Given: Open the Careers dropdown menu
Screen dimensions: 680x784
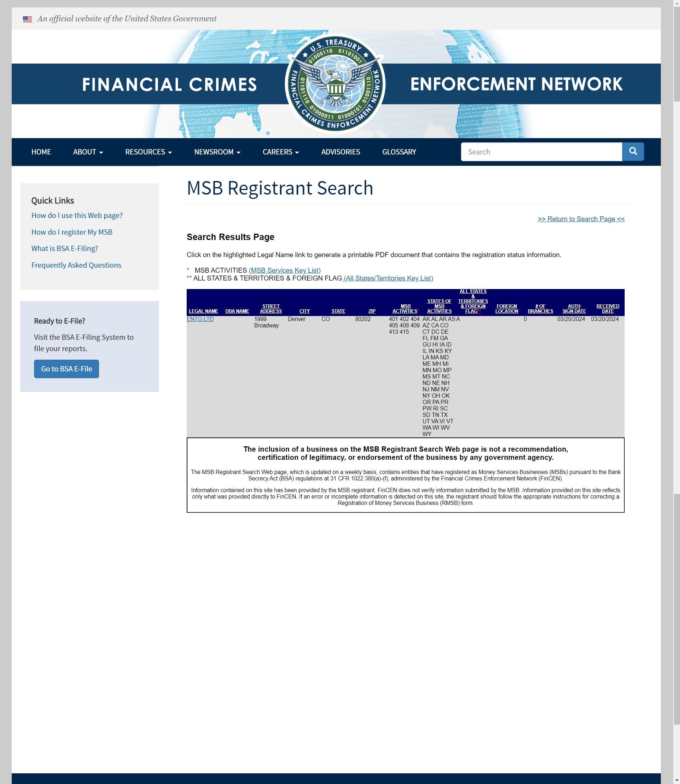Looking at the screenshot, I should (x=281, y=152).
